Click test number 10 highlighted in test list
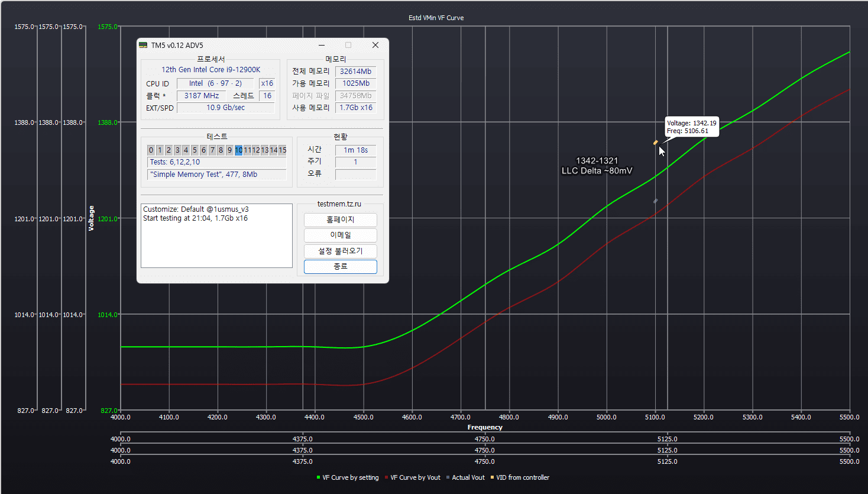The image size is (868, 494). point(238,150)
